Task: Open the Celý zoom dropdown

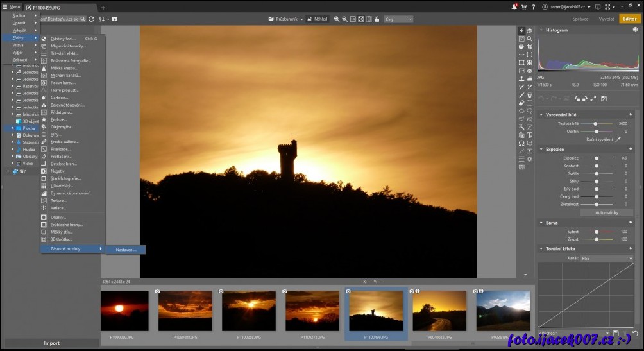Action: pyautogui.click(x=398, y=19)
